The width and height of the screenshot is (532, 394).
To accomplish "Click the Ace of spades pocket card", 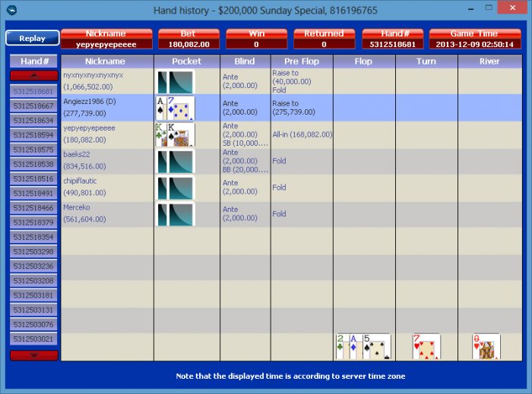I will [x=161, y=108].
